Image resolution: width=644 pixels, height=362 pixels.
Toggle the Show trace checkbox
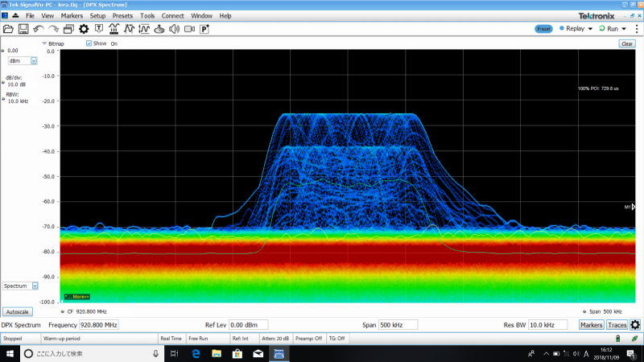pyautogui.click(x=89, y=43)
